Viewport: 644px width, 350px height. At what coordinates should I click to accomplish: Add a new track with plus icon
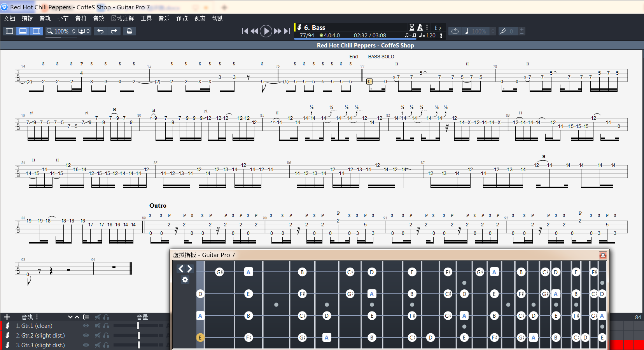point(7,317)
